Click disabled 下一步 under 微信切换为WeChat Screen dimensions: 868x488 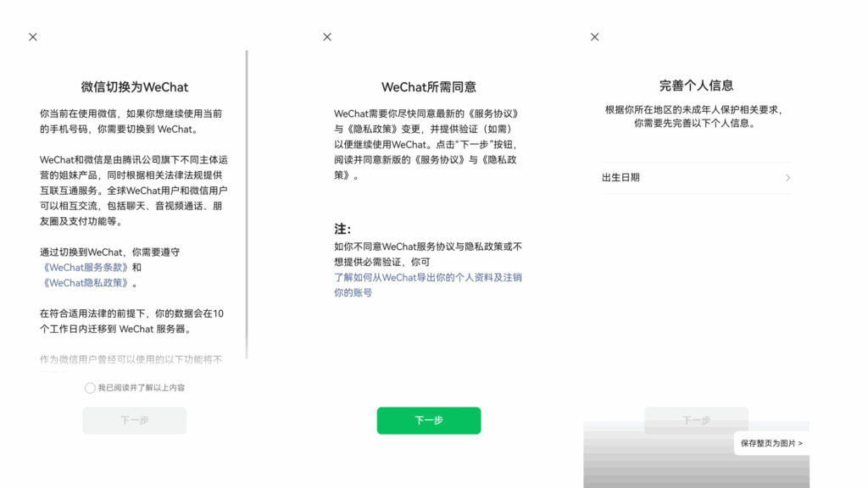135,420
